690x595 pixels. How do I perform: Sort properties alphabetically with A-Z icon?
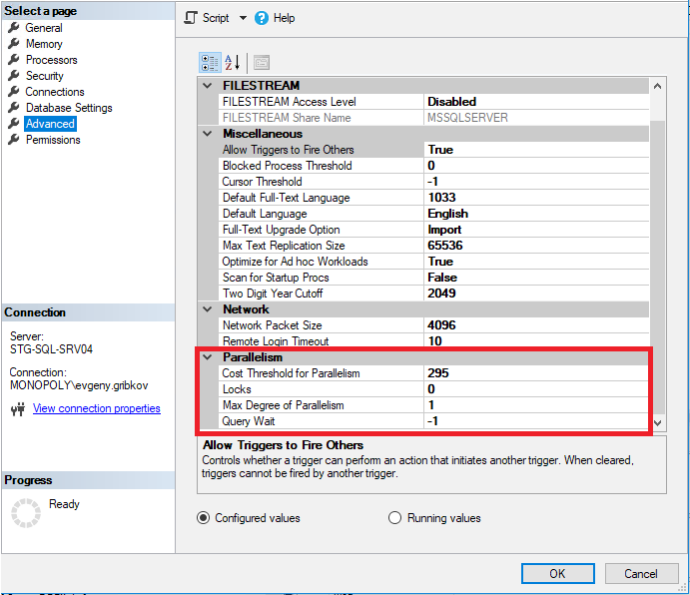pos(233,62)
